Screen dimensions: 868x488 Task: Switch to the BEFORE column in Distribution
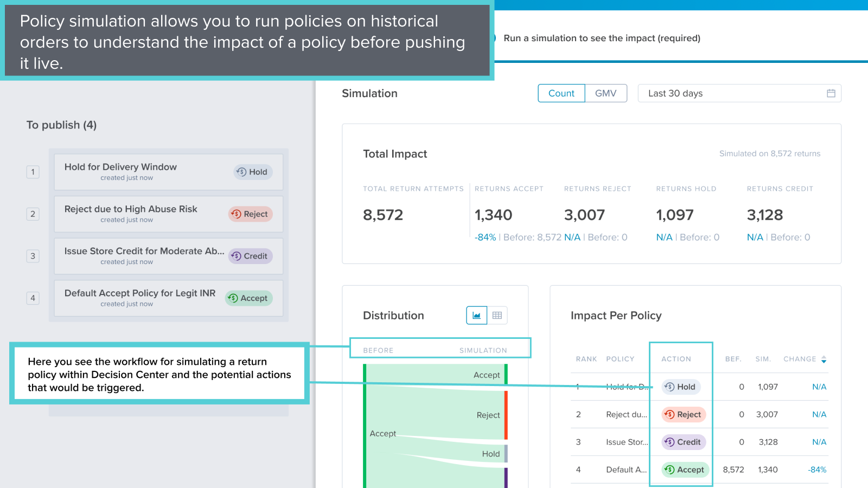click(x=378, y=350)
